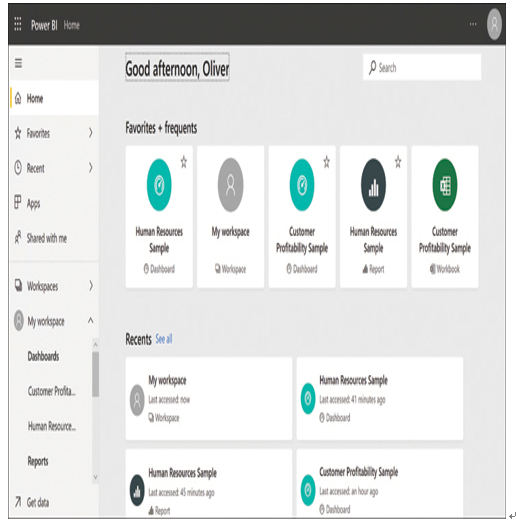Viewport: 517px width, 527px height.
Task: Open My workspace in Recents
Action: click(209, 399)
